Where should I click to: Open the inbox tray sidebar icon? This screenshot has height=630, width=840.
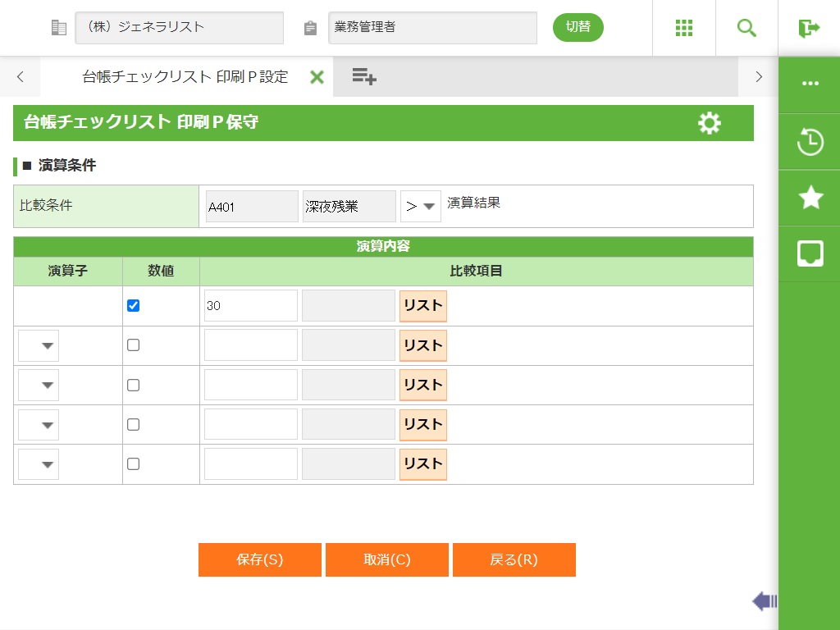pos(810,253)
